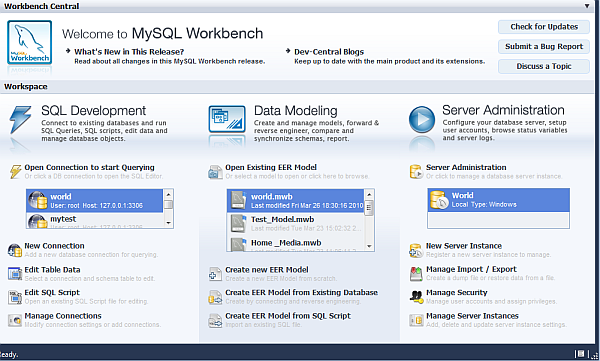
Task: Click the Open Connection to start Querying icon
Action: coord(15,172)
